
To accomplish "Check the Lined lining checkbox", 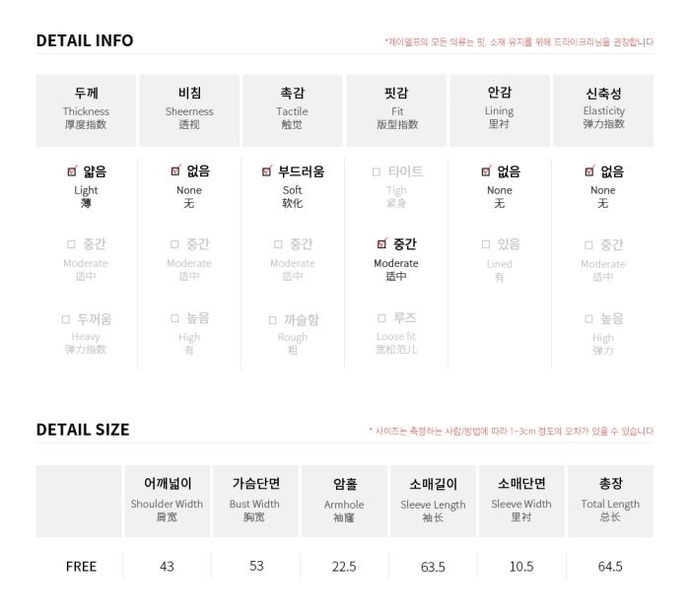I will click(486, 244).
